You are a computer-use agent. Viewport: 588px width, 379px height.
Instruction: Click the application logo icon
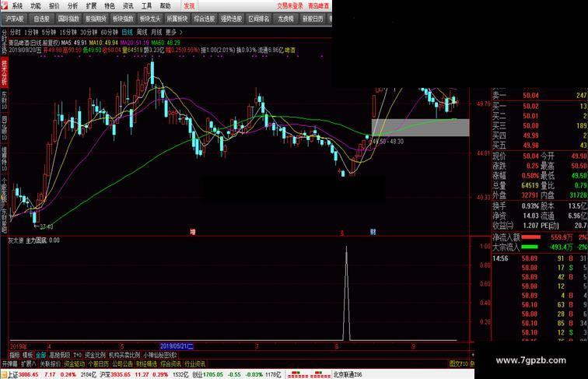coord(4,5)
